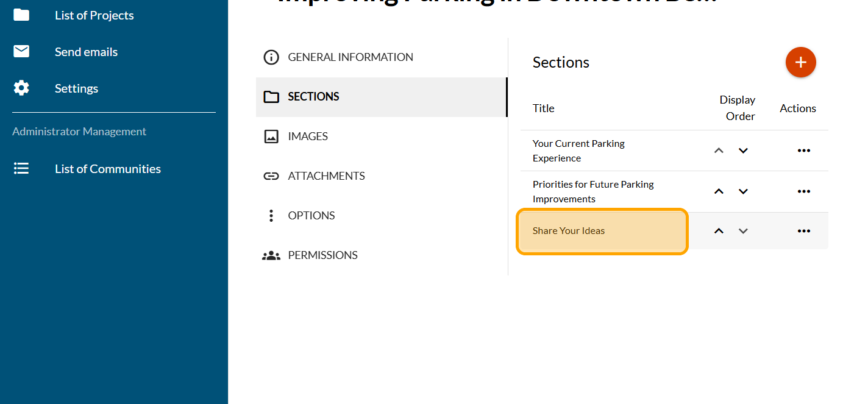Go to the Attachments tab

(x=326, y=176)
